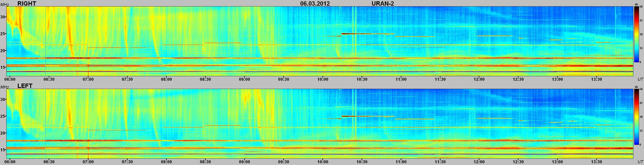Click the db heading above LEFT color scale

(x=636, y=87)
